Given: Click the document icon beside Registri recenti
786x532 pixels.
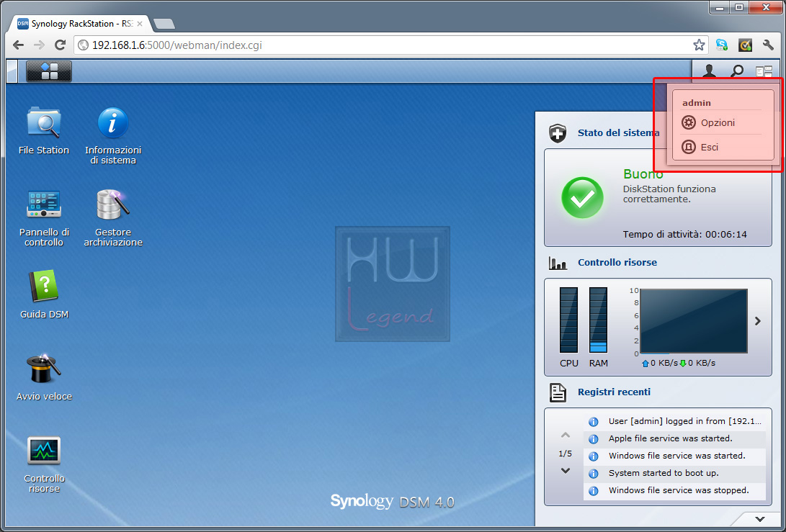Looking at the screenshot, I should (x=558, y=393).
